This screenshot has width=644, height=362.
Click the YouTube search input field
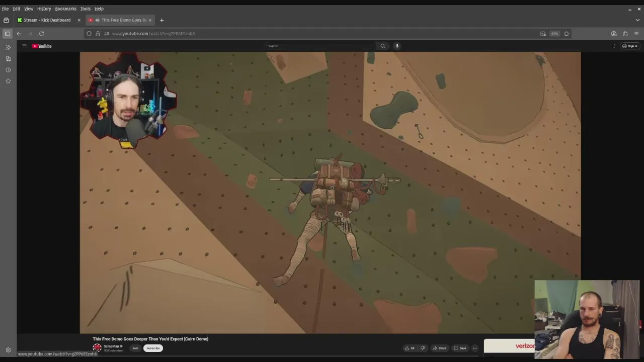point(320,46)
